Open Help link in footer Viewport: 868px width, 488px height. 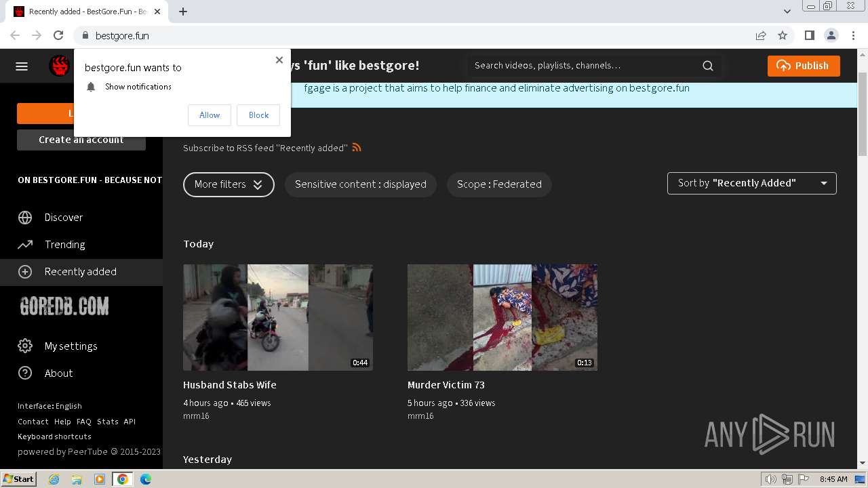(62, 422)
